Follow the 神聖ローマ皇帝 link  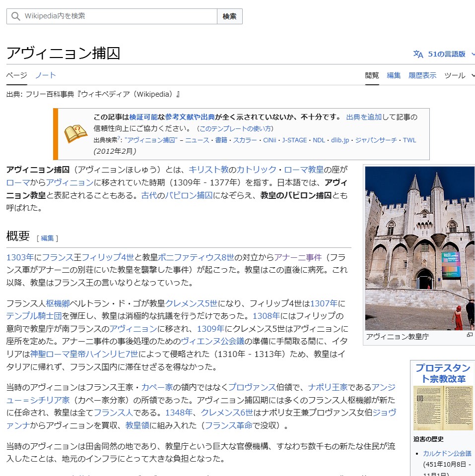(x=58, y=354)
